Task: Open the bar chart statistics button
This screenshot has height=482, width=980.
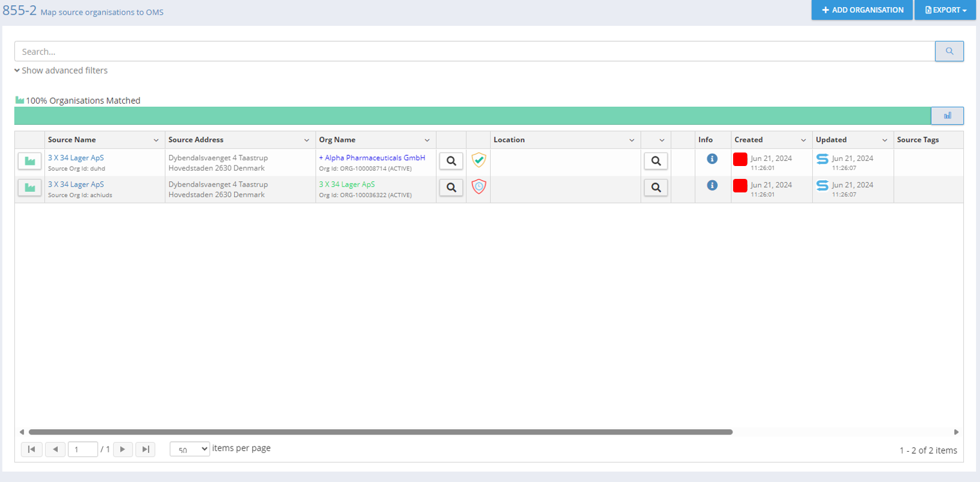Action: 947,116
